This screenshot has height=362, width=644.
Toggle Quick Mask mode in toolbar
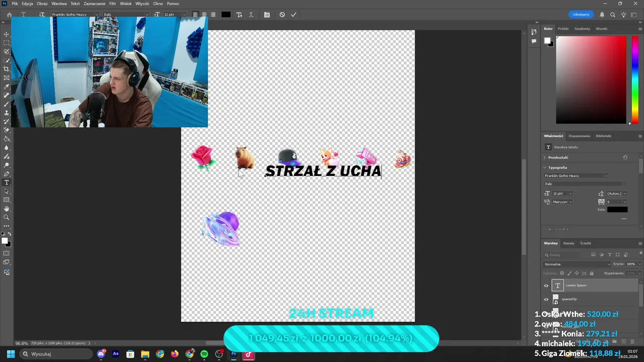(7, 253)
